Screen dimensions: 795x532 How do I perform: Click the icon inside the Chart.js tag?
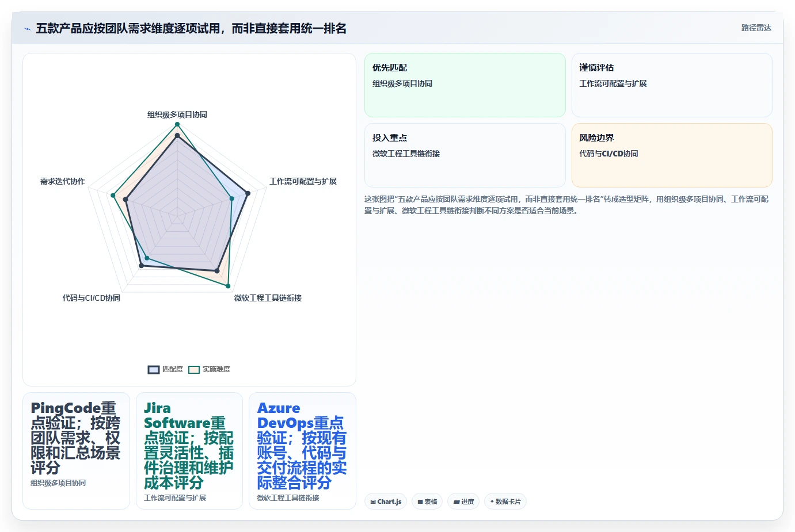click(373, 502)
